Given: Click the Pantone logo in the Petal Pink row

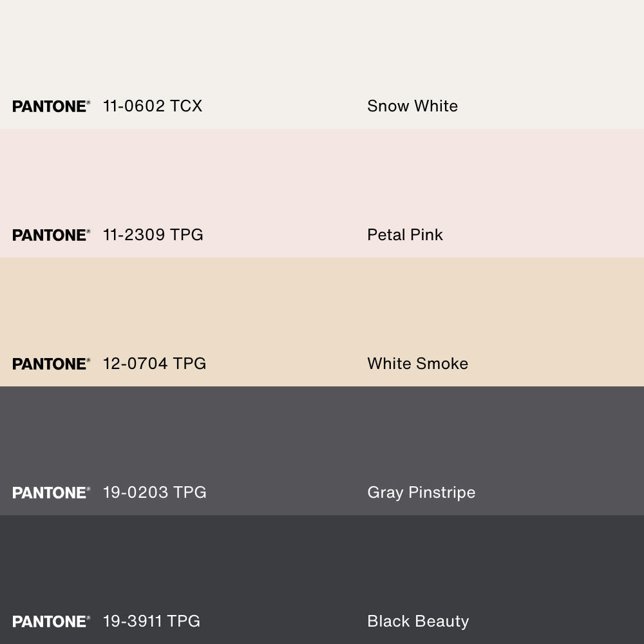Looking at the screenshot, I should pyautogui.click(x=51, y=235).
